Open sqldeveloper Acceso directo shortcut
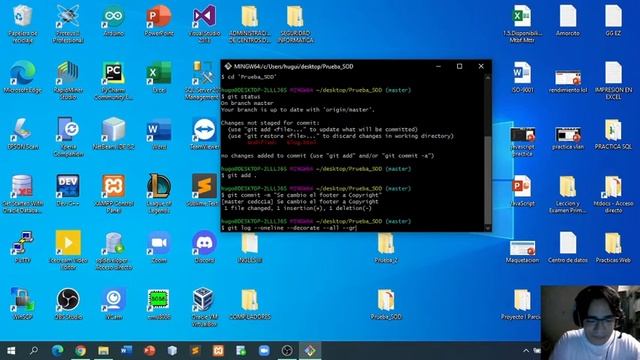The width and height of the screenshot is (640, 360). 113,251
